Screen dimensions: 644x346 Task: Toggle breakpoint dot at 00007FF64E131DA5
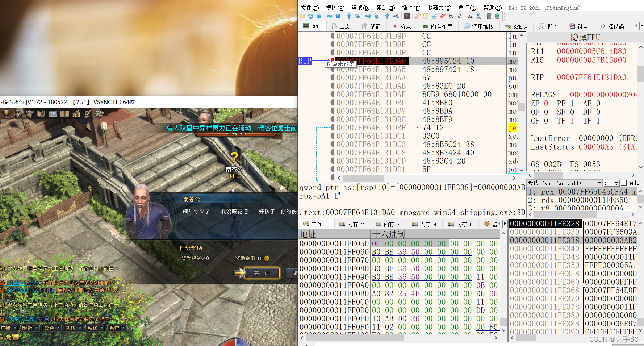pyautogui.click(x=333, y=69)
